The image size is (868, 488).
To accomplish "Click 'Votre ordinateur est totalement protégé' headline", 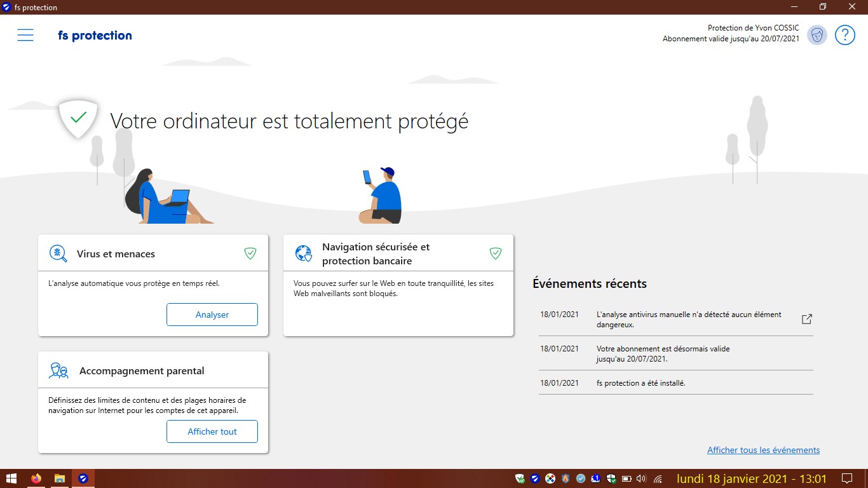I will point(289,121).
